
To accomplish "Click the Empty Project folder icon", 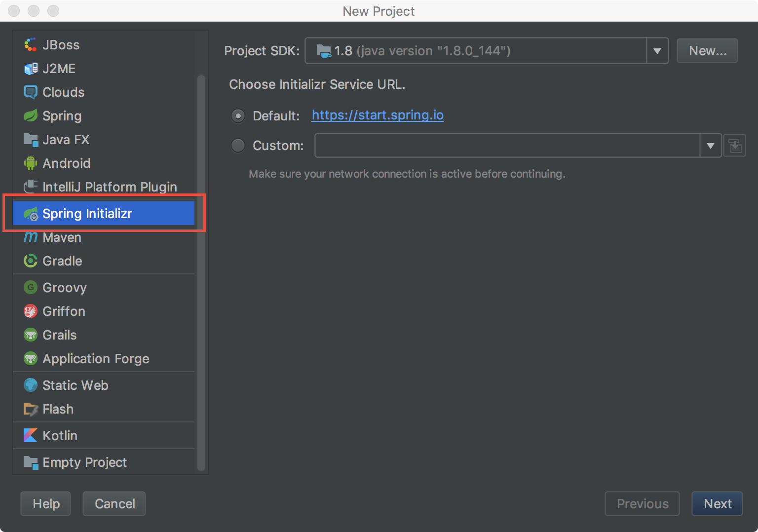I will (x=31, y=462).
